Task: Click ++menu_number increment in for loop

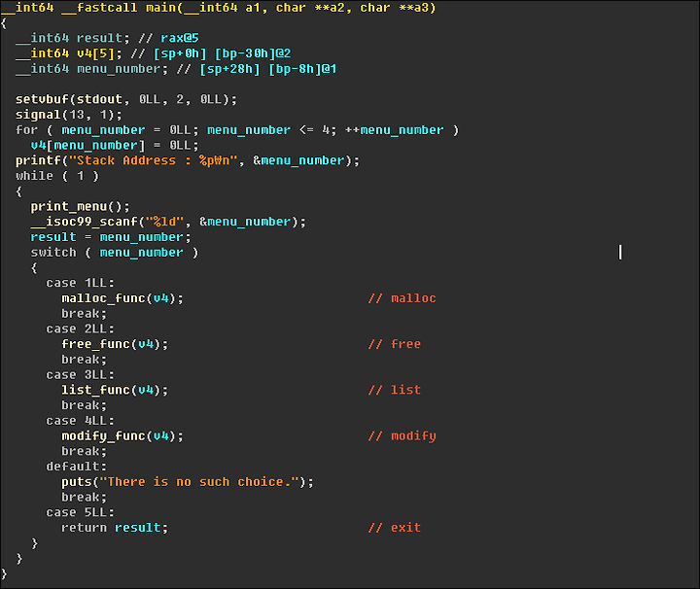Action: tap(395, 130)
